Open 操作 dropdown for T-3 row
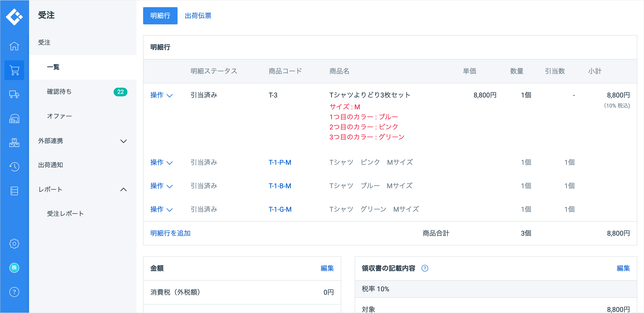This screenshot has height=313, width=644. click(161, 95)
